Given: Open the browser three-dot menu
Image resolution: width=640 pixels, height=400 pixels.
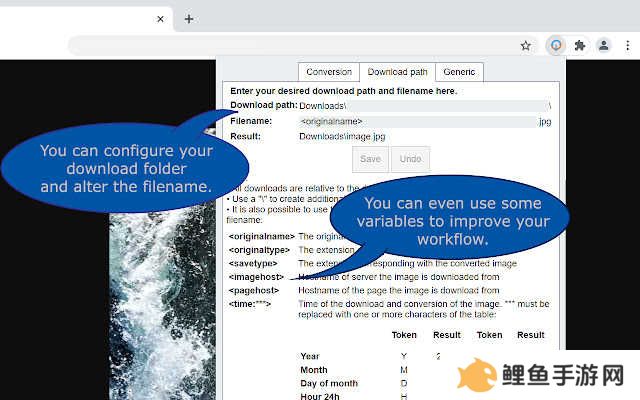Looking at the screenshot, I should pyautogui.click(x=627, y=45).
